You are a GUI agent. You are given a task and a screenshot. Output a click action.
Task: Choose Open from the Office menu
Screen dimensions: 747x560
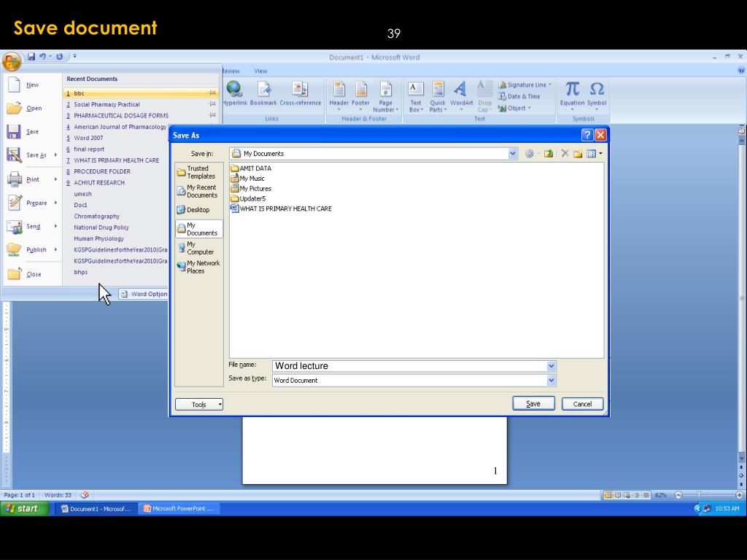click(32, 108)
